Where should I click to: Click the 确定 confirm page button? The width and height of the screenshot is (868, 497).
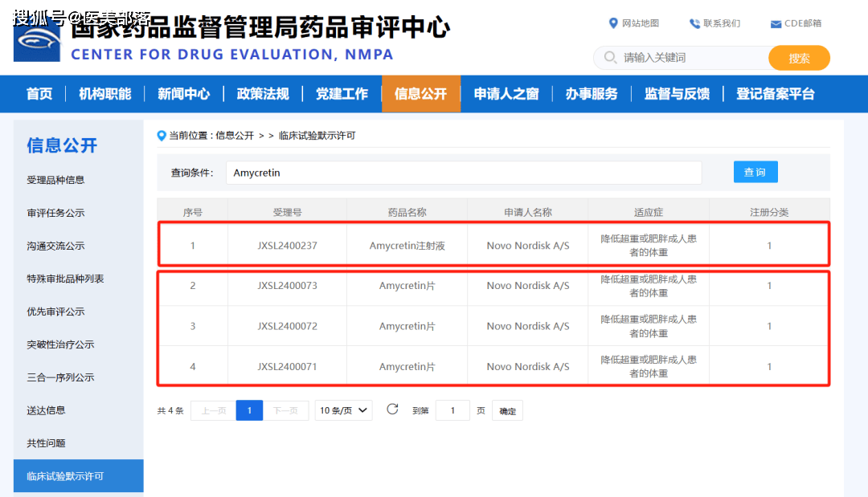(507, 411)
